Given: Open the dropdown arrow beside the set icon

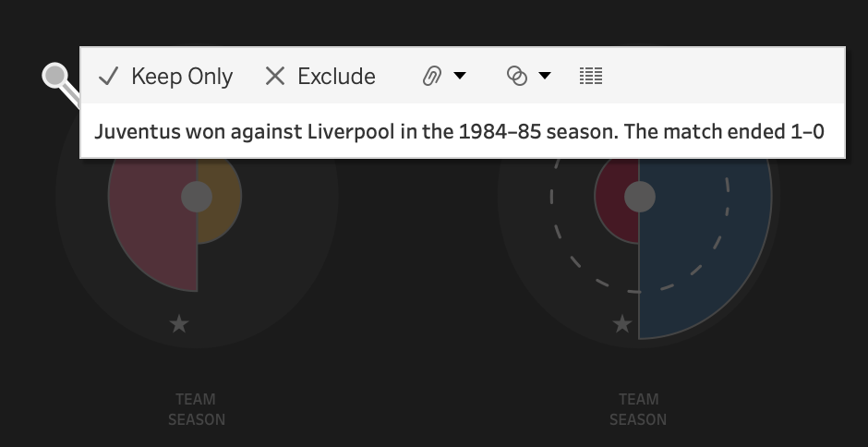Looking at the screenshot, I should (545, 77).
